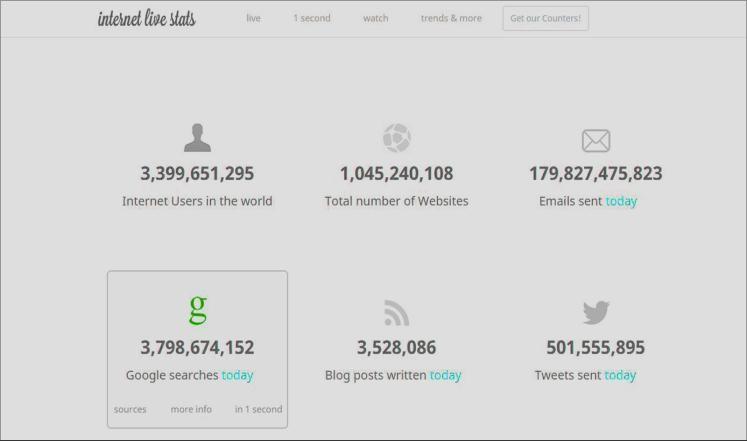Click the green Google searches icon
The height and width of the screenshot is (441, 747).
point(197,310)
